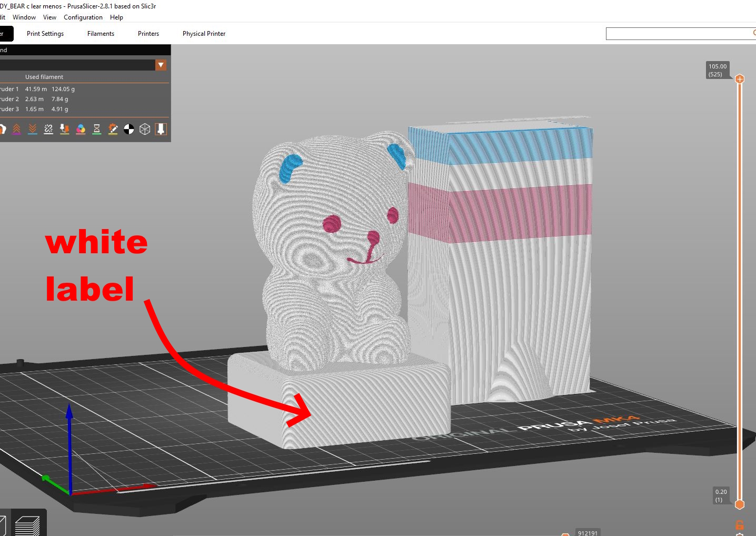The image size is (756, 536).
Task: Click horizontal moves slider thumb near 912191
Action: [x=565, y=534]
